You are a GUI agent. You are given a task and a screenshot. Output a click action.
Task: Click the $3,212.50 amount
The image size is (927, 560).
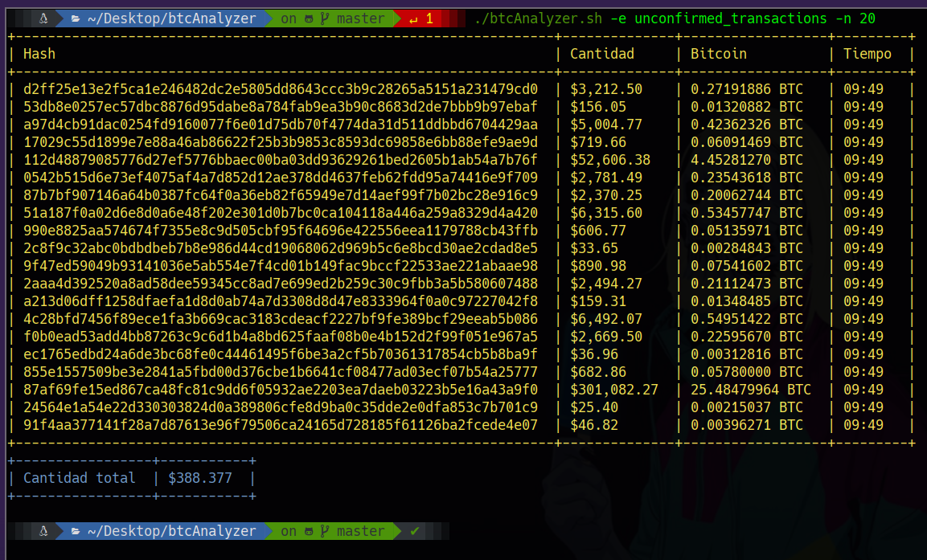pyautogui.click(x=606, y=89)
